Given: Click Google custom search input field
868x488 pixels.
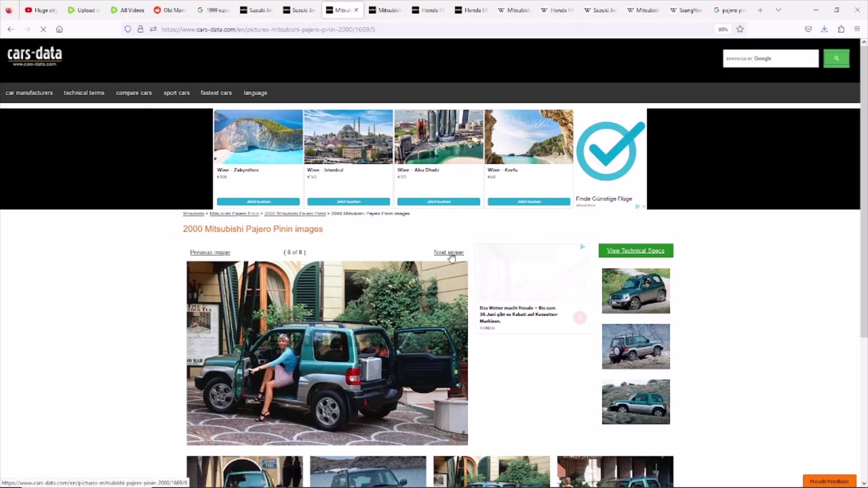Looking at the screenshot, I should 770,58.
